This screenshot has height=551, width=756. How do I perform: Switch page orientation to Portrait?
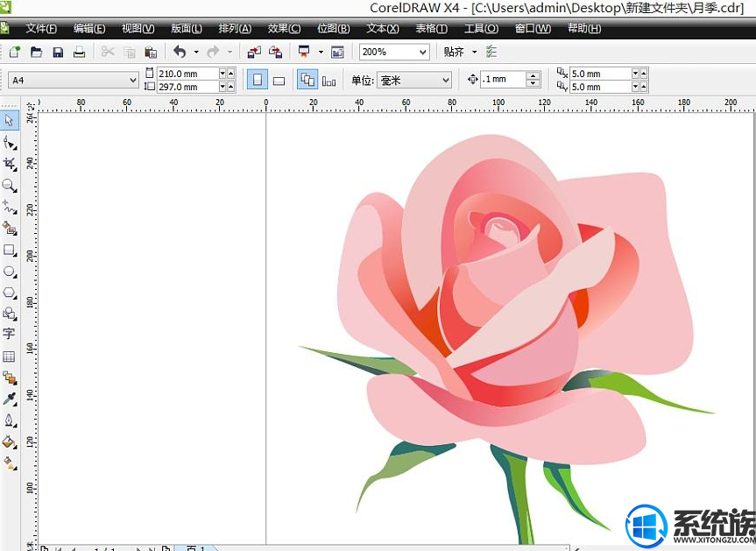[258, 80]
